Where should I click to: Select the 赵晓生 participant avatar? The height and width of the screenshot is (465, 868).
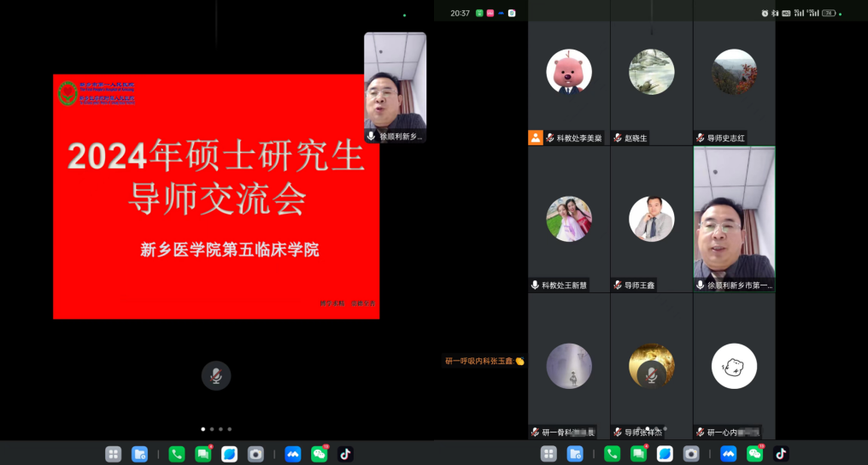pyautogui.click(x=652, y=72)
